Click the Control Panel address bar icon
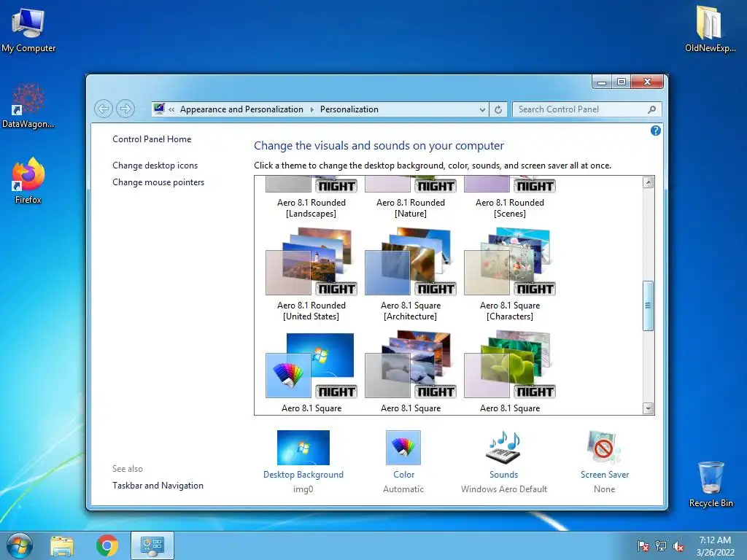 click(159, 109)
